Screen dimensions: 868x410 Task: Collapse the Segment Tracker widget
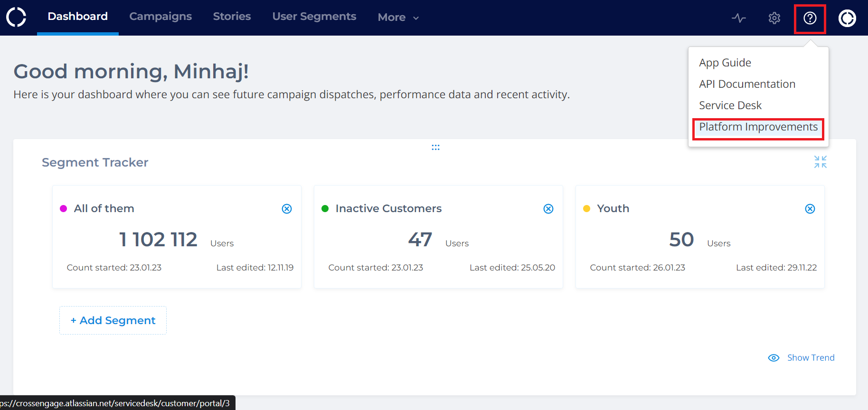pyautogui.click(x=821, y=162)
